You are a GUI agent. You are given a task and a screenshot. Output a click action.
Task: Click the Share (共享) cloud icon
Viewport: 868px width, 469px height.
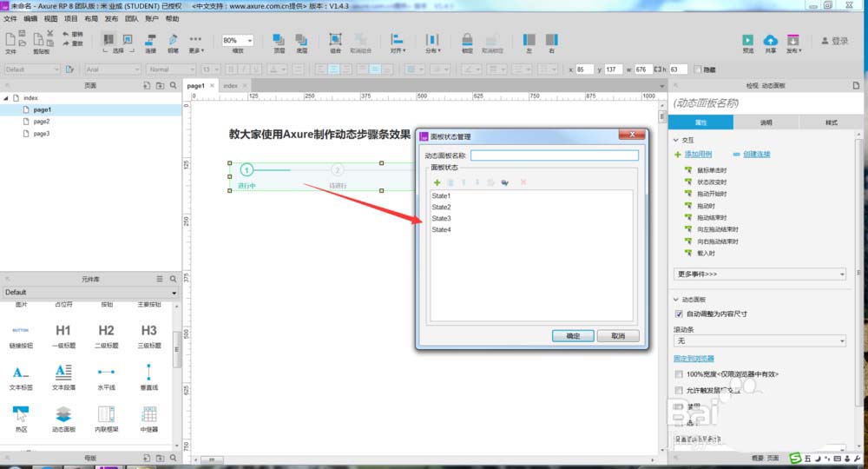pyautogui.click(x=771, y=43)
